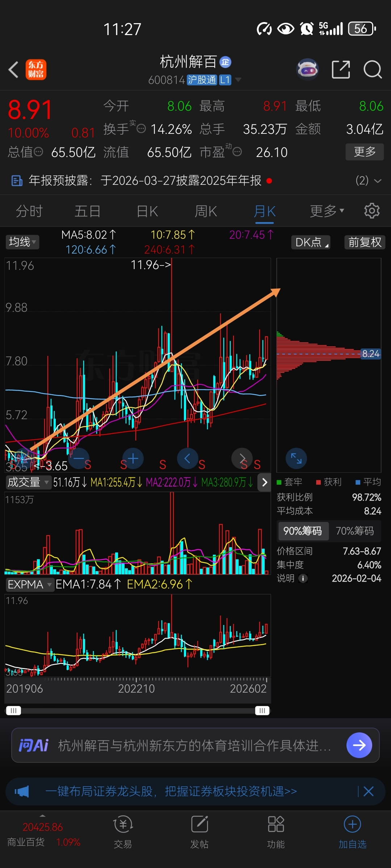The height and width of the screenshot is (868, 391).
Task: Select 70%筹码 toggle
Action: (355, 531)
